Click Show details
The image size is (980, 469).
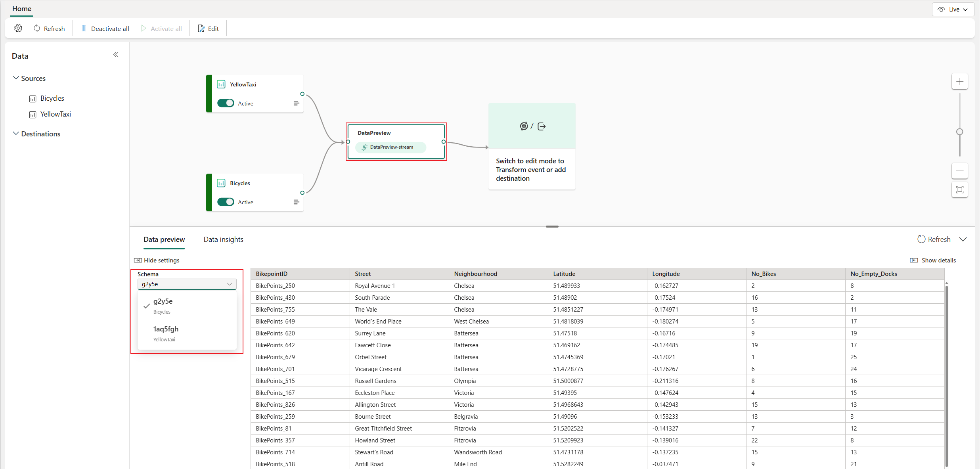[x=933, y=260]
